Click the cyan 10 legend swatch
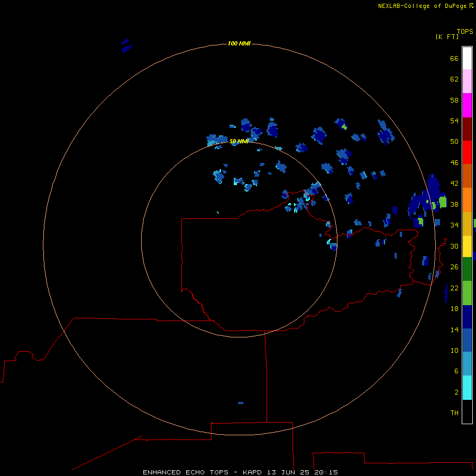 (x=467, y=388)
